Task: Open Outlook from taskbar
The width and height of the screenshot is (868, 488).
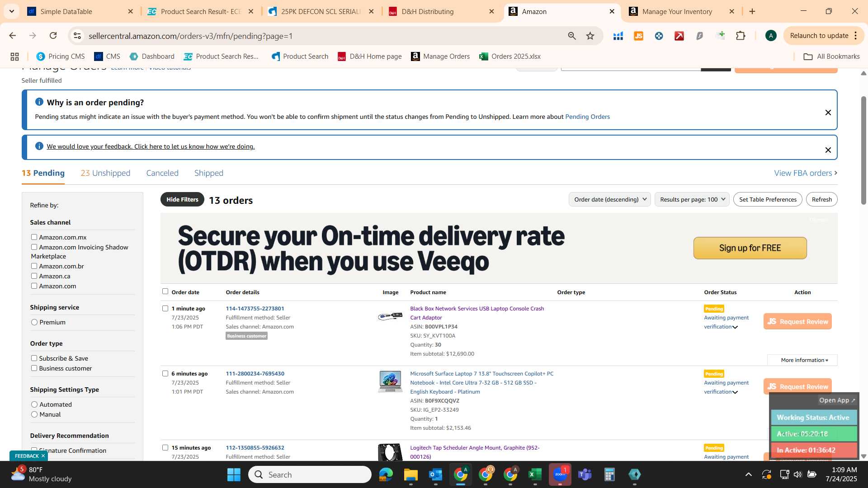Action: 435,474
